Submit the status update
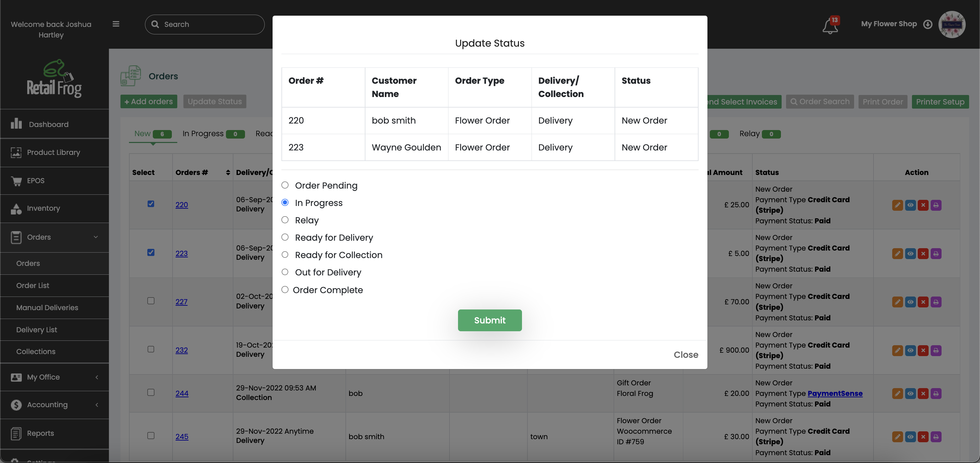This screenshot has height=463, width=980. coord(490,320)
